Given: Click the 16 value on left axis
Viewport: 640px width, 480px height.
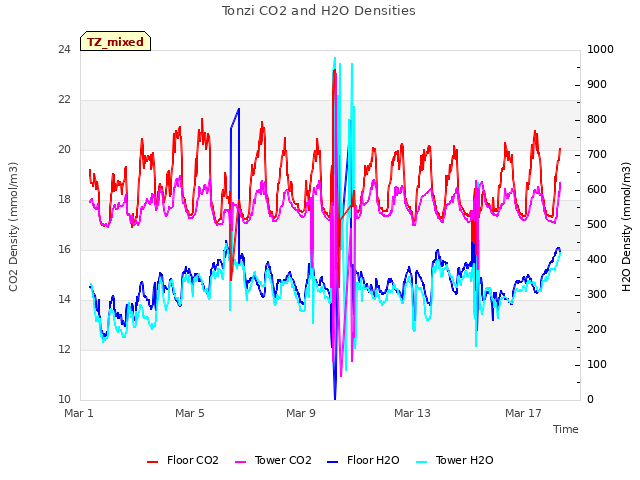Looking at the screenshot, I should tap(64, 249).
